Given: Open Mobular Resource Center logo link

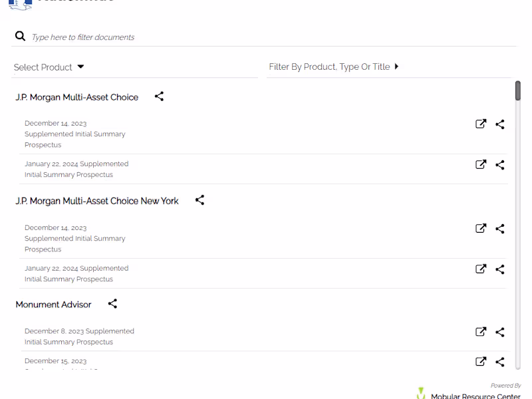Looking at the screenshot, I should 469,394.
